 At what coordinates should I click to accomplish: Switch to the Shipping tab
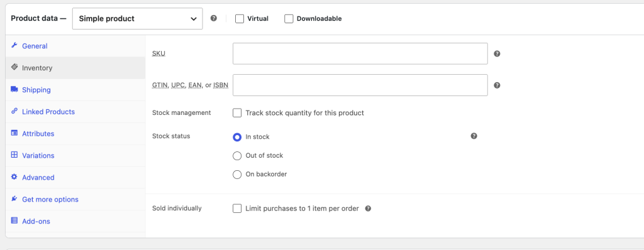(x=75, y=90)
